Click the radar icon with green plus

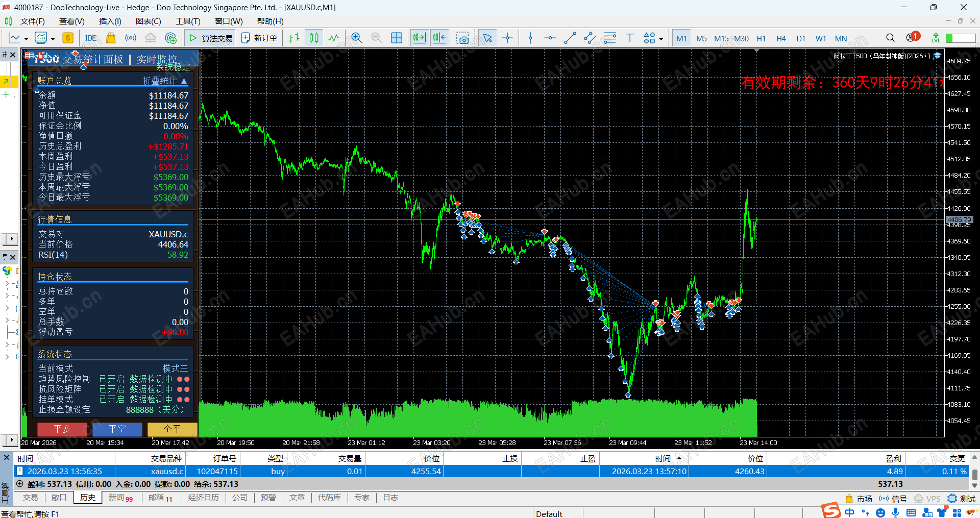point(171,38)
